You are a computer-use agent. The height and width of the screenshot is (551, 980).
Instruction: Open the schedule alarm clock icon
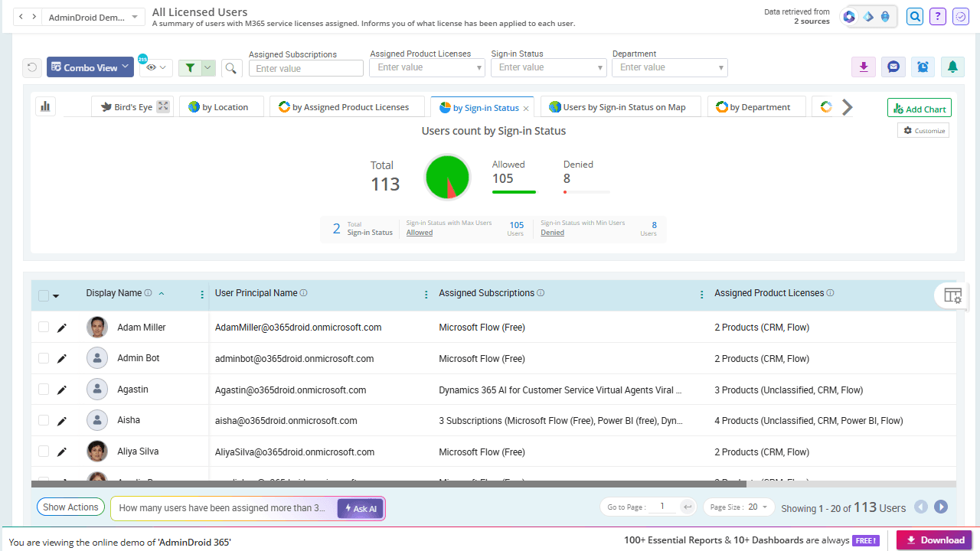point(923,67)
